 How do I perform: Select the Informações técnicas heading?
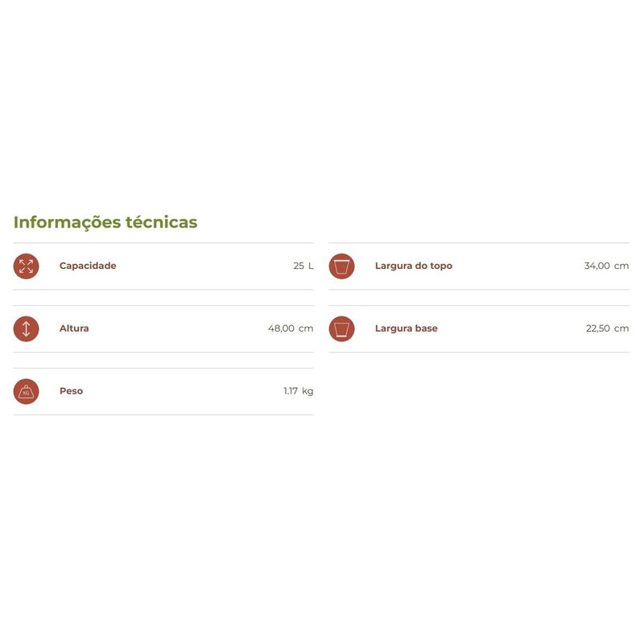[105, 222]
